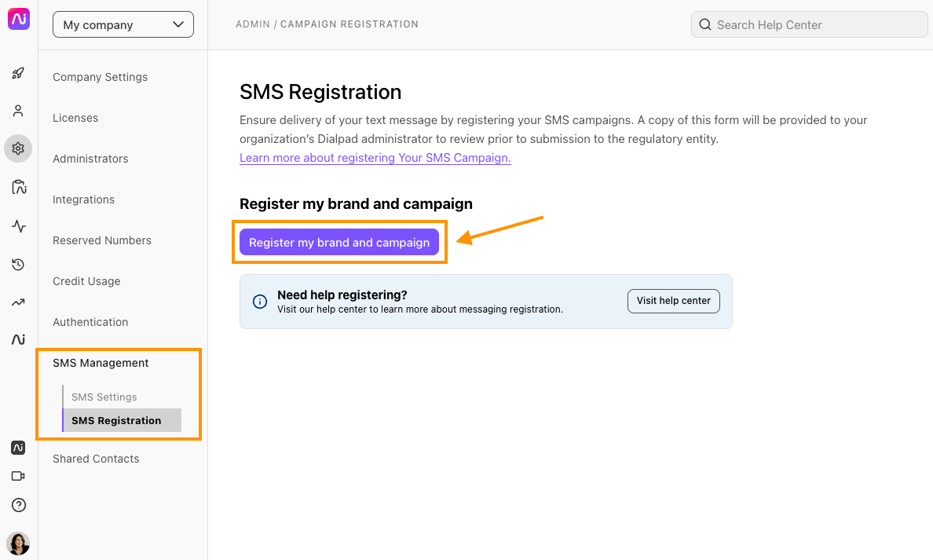Click the info icon in the help banner
This screenshot has height=560, width=933.
pos(260,301)
